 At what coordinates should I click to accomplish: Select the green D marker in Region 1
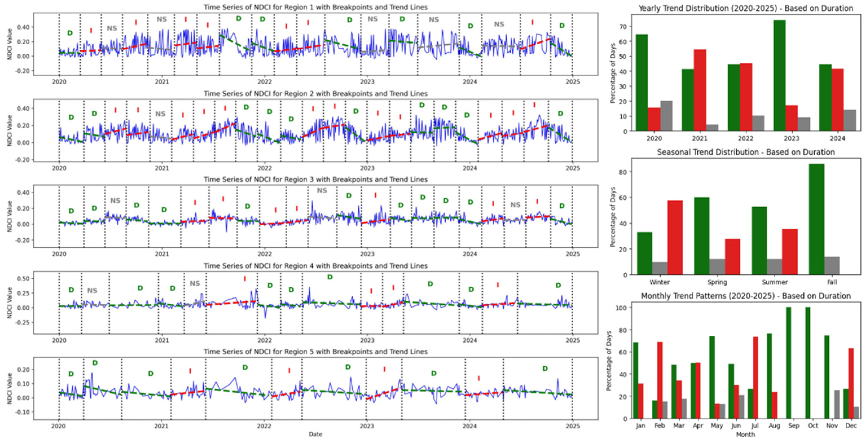(69, 33)
